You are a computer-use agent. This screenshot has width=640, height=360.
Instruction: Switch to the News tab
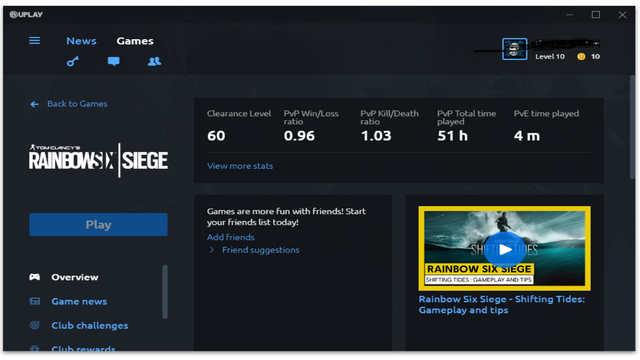[x=81, y=41]
